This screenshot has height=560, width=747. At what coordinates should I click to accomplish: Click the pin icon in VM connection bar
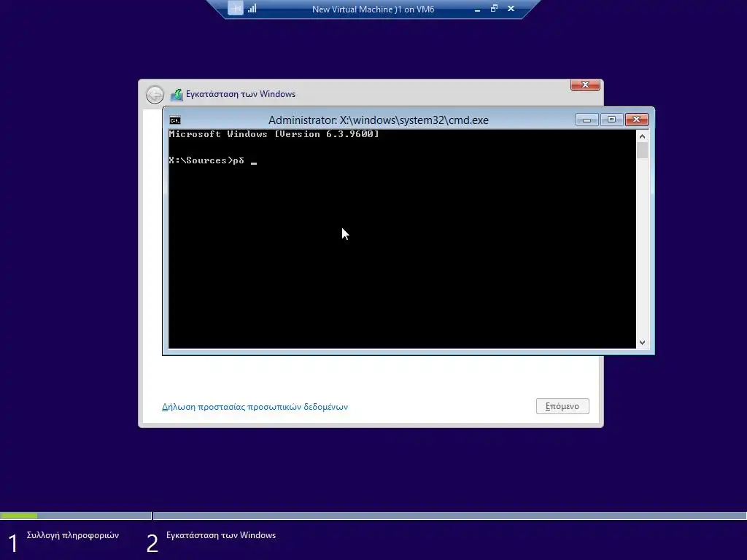click(x=236, y=8)
